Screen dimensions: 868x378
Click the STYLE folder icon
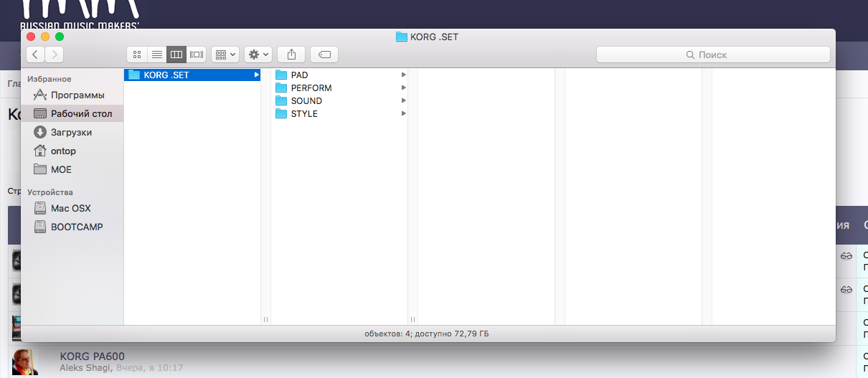coord(280,113)
